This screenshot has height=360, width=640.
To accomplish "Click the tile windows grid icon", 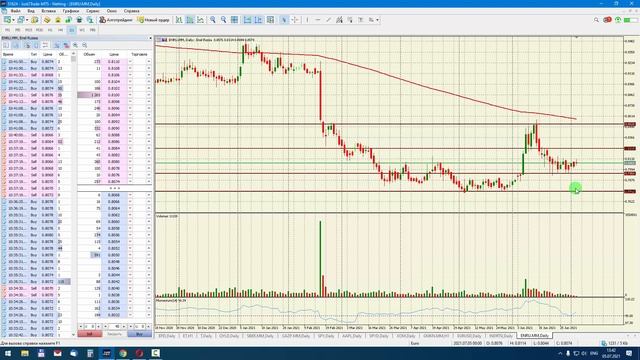I will [234, 20].
